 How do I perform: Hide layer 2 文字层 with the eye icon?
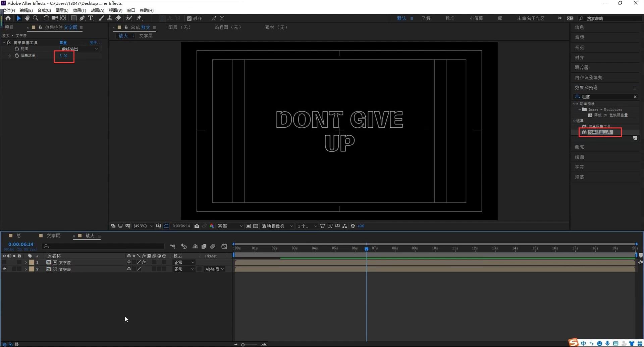point(4,269)
